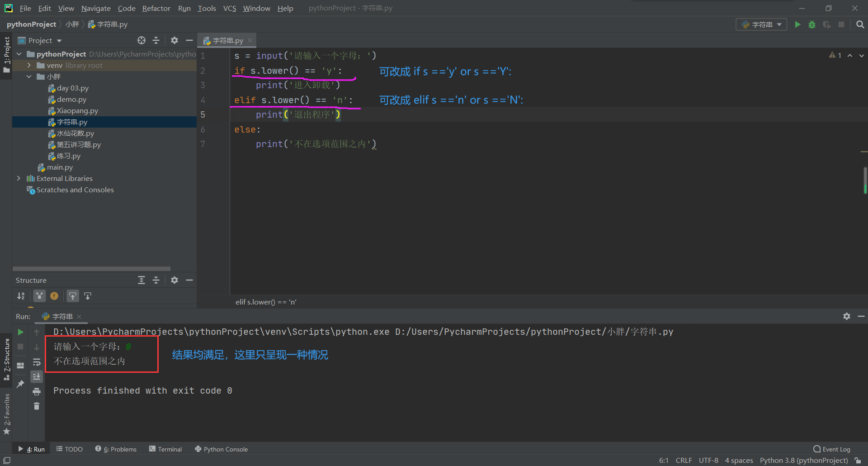
Task: Open Structure panel settings gear
Action: 175,280
